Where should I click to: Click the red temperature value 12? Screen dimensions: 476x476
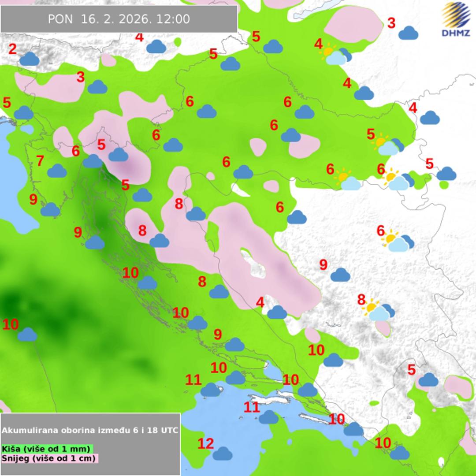tap(205, 443)
